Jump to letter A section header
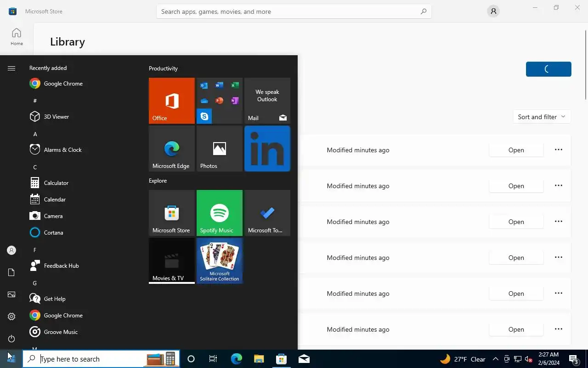588x368 pixels. pos(35,134)
